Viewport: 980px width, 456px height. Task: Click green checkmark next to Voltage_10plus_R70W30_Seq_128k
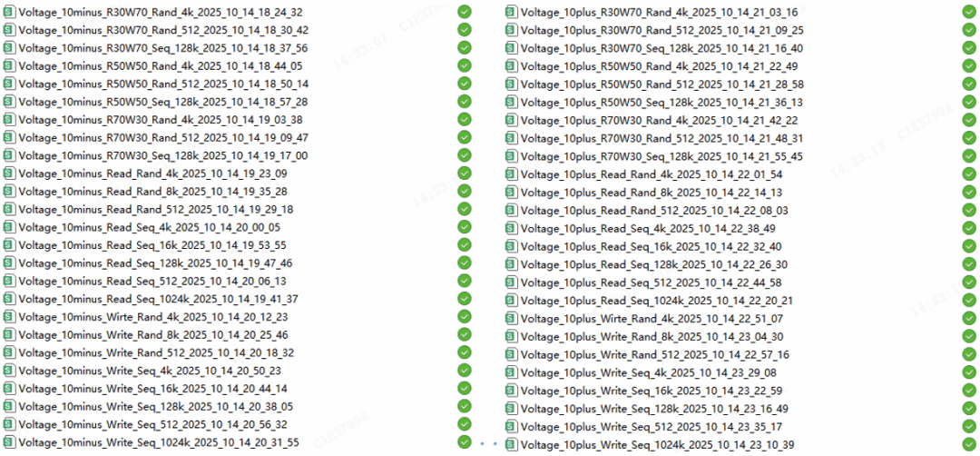pos(969,155)
